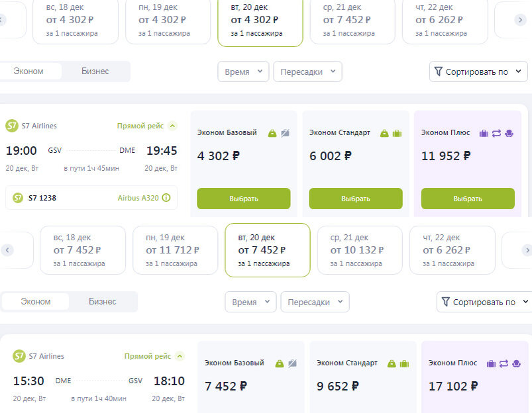Open the first Пересадки dropdown
The image size is (532, 413).
(307, 71)
